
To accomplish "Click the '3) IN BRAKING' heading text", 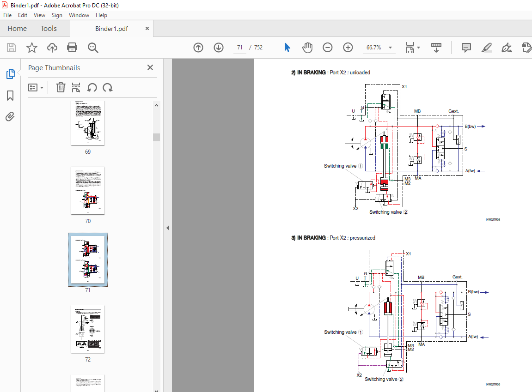I will (308, 238).
